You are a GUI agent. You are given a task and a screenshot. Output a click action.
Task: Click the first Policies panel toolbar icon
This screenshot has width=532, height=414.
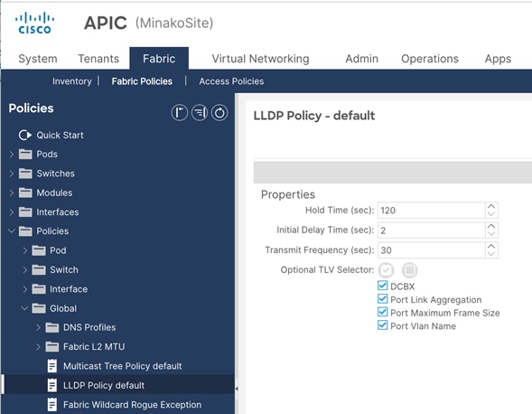tap(179, 113)
